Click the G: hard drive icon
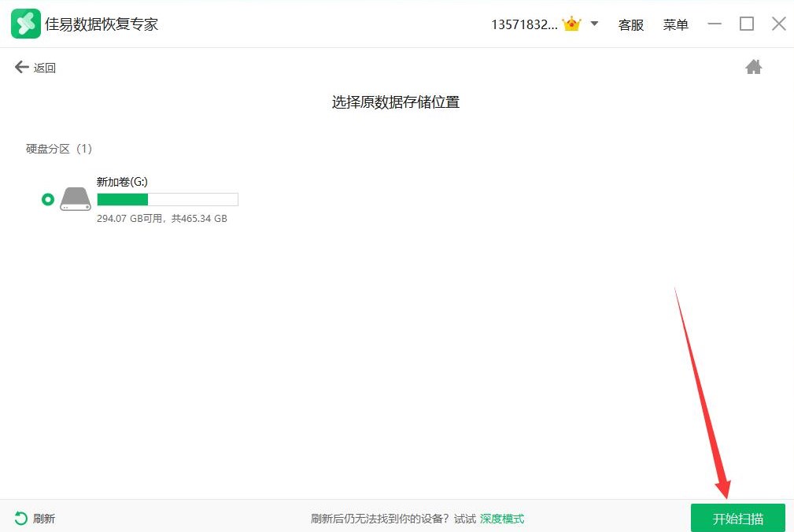 pyautogui.click(x=76, y=200)
